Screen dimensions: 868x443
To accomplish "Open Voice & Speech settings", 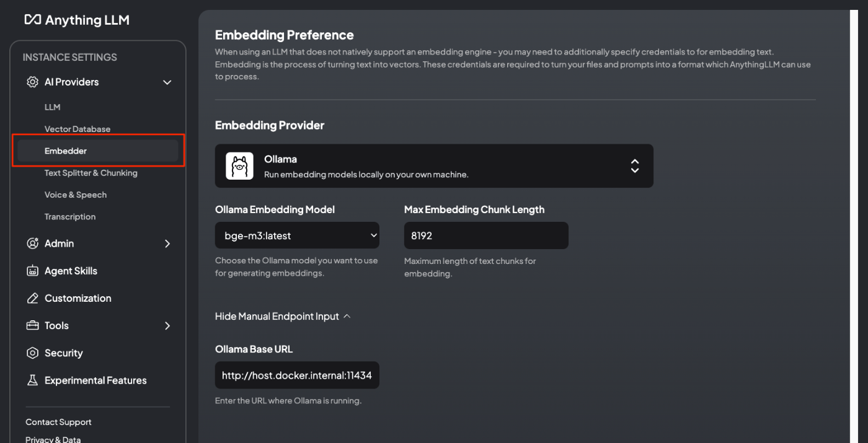I will click(76, 195).
